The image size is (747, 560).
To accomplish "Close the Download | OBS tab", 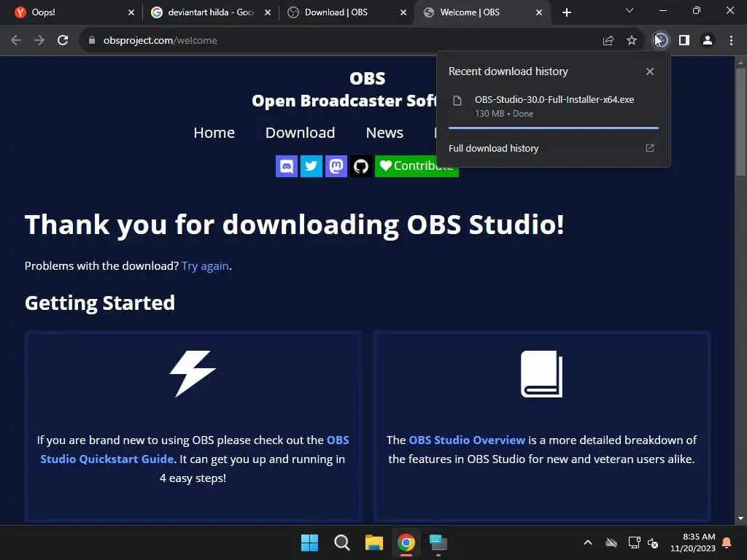I will 403,13.
